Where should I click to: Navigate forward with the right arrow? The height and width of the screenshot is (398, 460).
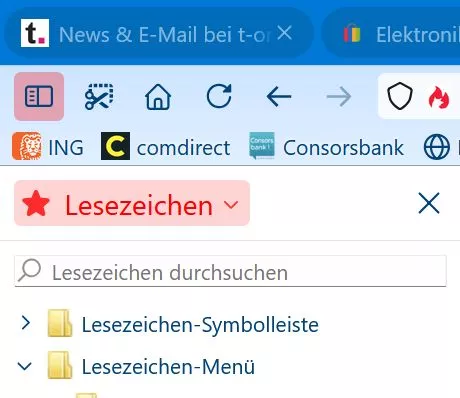tap(339, 97)
